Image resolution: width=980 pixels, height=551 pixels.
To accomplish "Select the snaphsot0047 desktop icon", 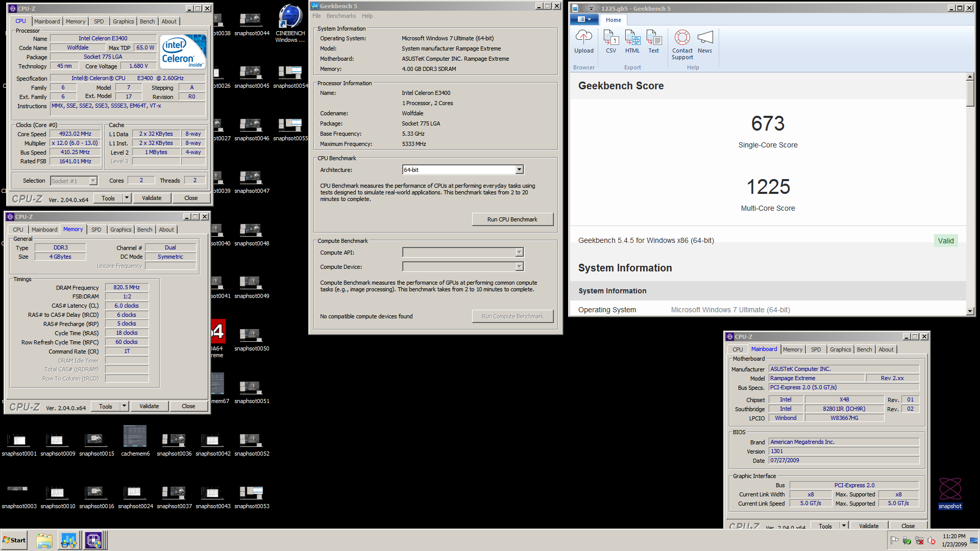I will tap(252, 182).
